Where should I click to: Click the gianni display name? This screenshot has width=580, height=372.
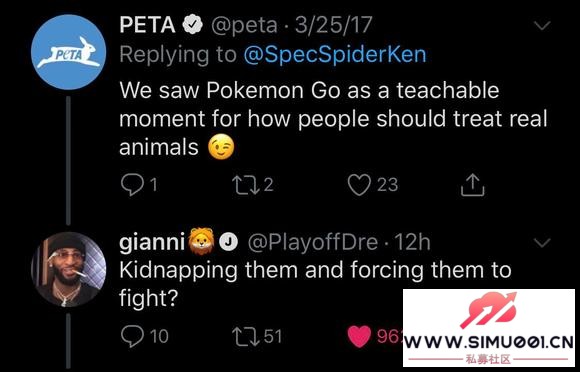point(152,243)
